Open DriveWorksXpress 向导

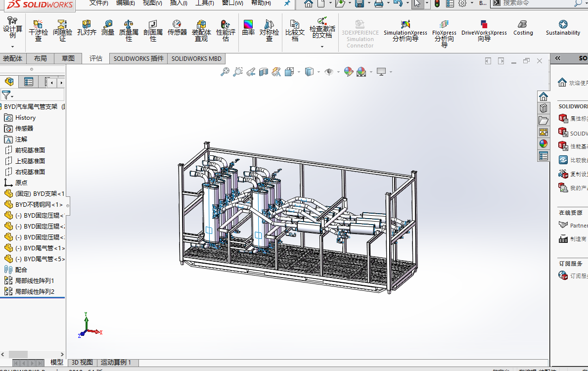484,30
